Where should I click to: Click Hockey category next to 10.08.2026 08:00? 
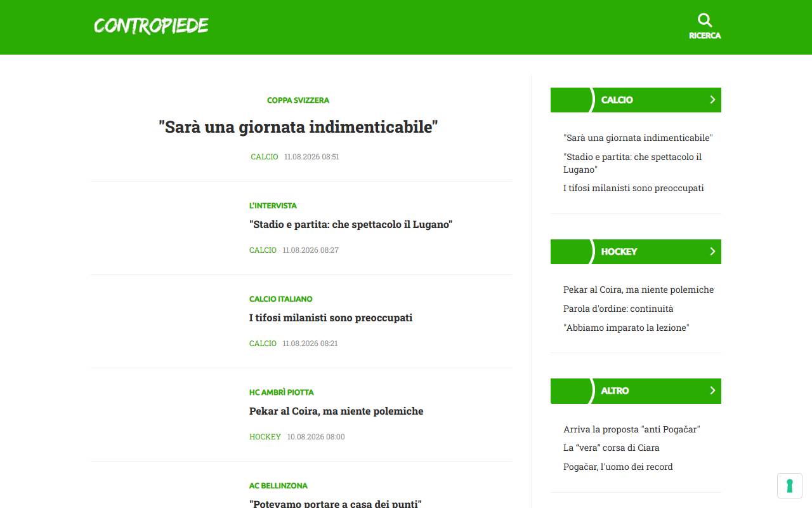[x=265, y=437]
